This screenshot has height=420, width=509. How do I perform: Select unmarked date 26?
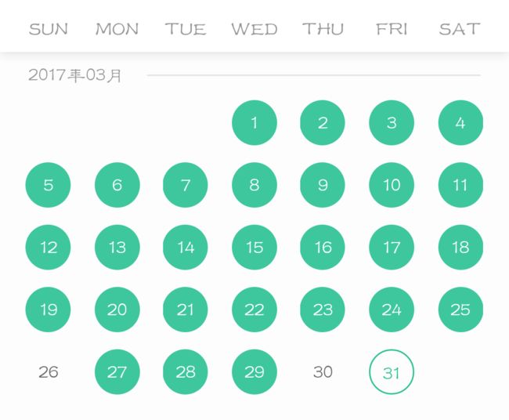click(x=49, y=372)
